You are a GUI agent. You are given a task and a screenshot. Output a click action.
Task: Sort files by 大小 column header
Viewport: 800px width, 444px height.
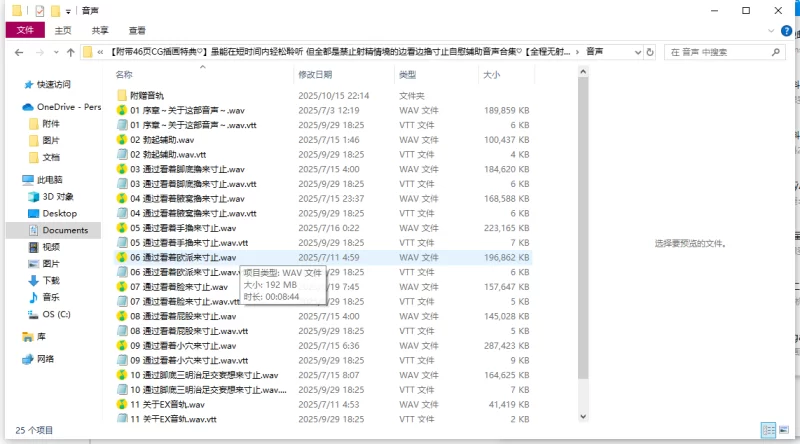pos(492,75)
